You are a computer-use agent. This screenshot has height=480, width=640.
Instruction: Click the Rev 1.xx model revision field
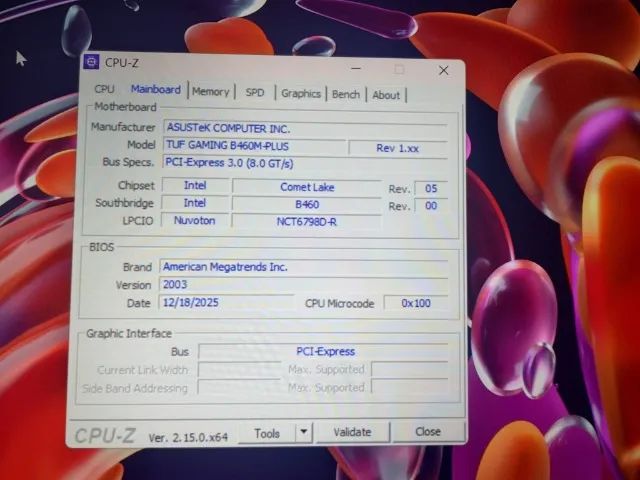398,148
